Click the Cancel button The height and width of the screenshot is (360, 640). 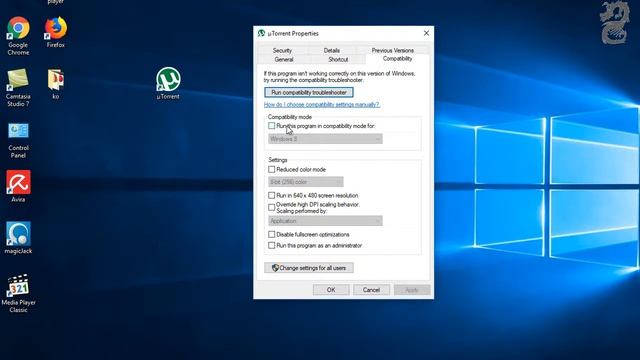pos(371,290)
